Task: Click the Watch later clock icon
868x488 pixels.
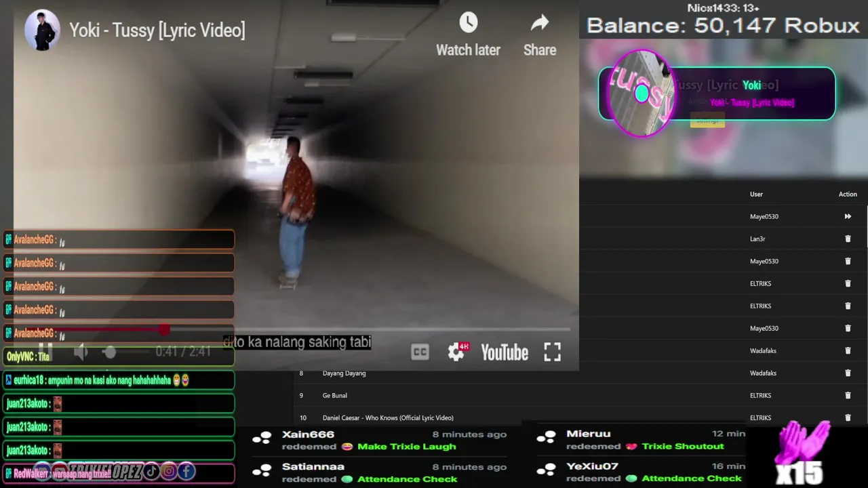Action: [x=468, y=22]
